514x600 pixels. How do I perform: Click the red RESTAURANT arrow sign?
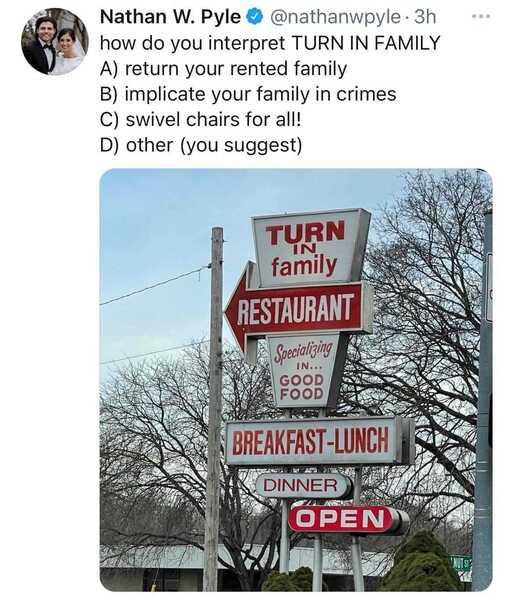(x=297, y=310)
